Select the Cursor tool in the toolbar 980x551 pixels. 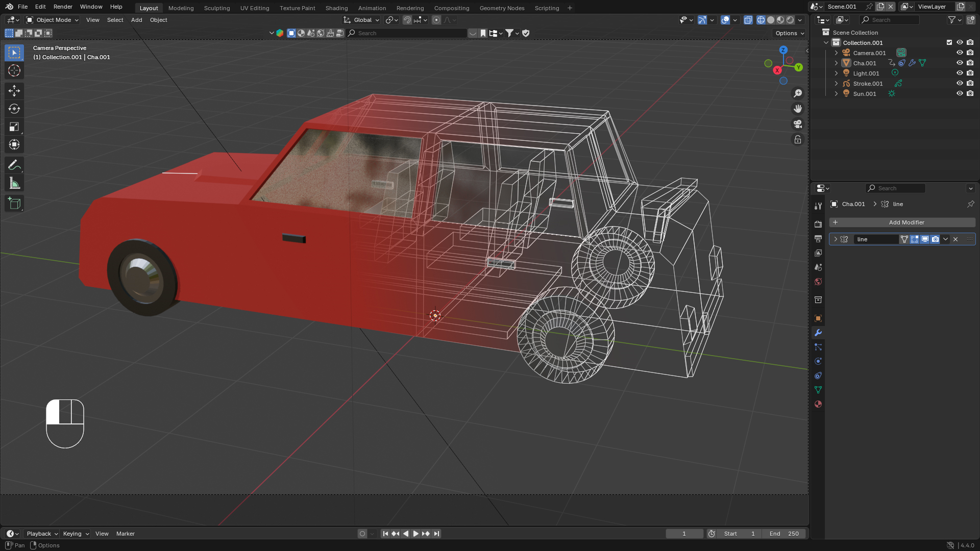(x=14, y=70)
